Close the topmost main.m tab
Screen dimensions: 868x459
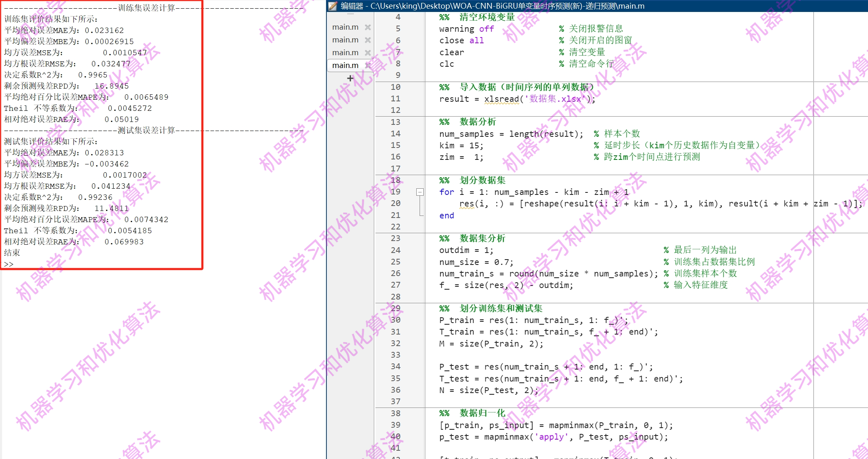(368, 27)
